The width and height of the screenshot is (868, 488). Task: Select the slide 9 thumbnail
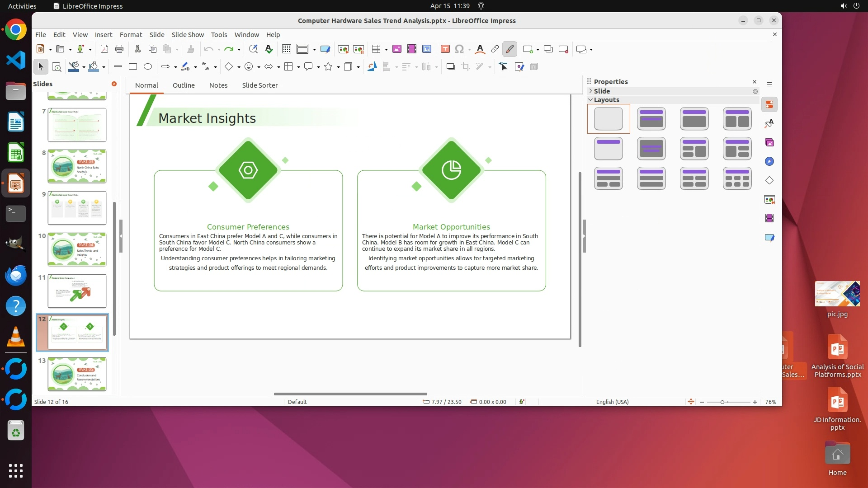click(77, 208)
